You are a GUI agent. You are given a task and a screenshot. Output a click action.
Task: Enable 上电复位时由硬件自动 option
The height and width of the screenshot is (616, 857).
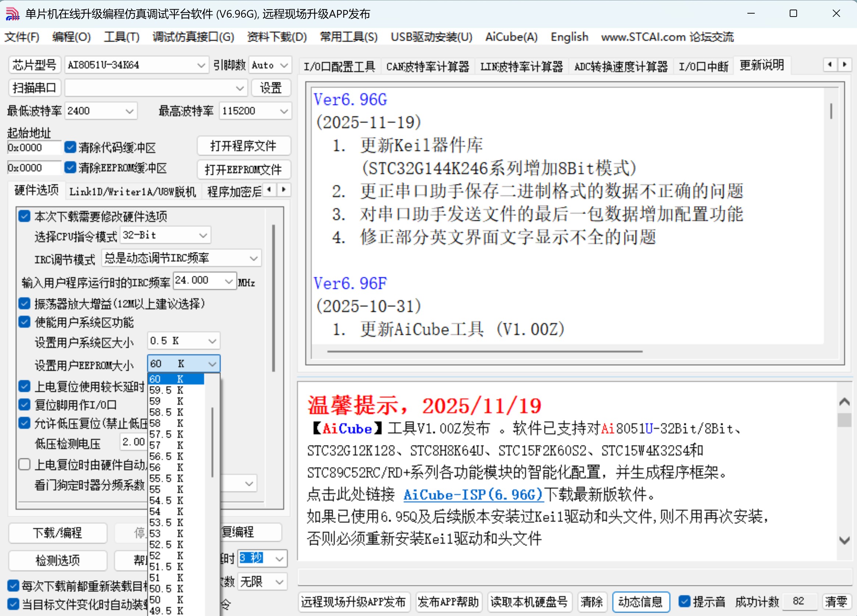24,464
